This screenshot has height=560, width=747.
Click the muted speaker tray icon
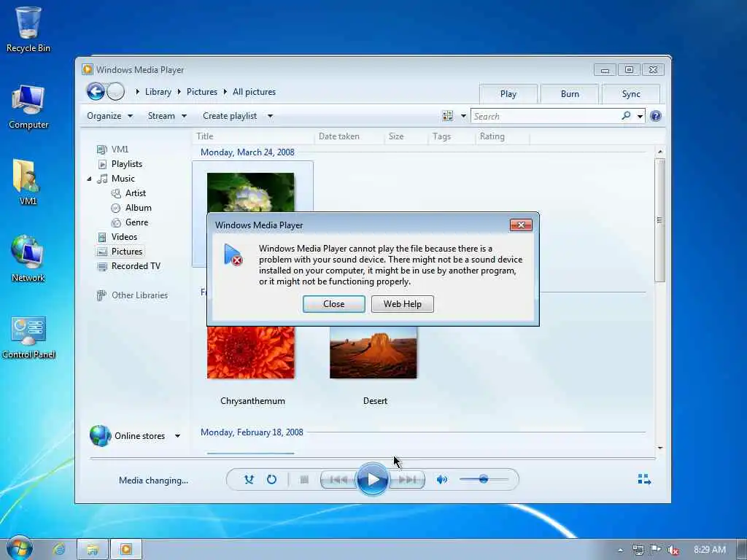673,550
